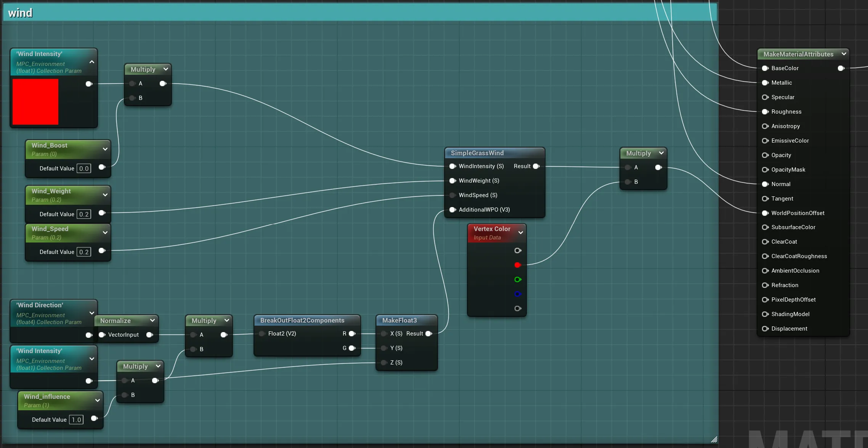Click the Tangent input pin
The image size is (868, 448).
(x=765, y=199)
